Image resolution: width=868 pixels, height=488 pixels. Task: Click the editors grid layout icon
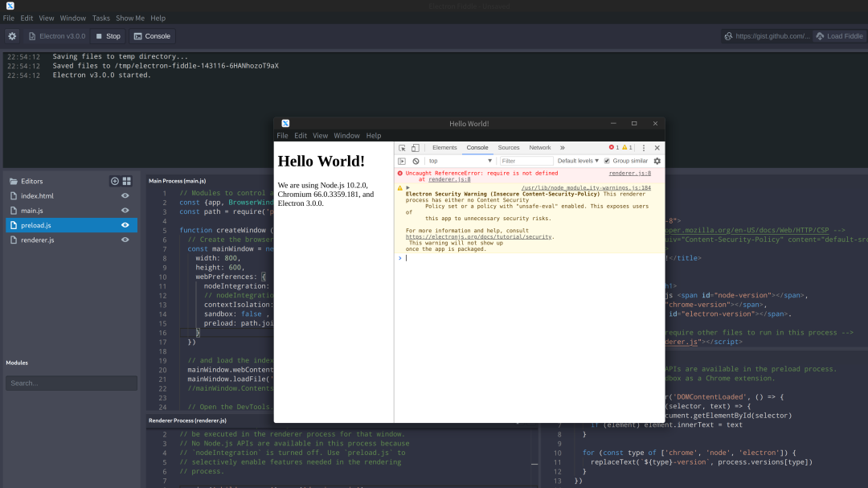[127, 181]
